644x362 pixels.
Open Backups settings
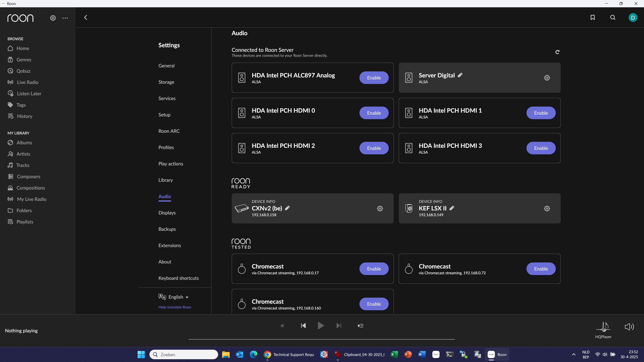click(167, 229)
